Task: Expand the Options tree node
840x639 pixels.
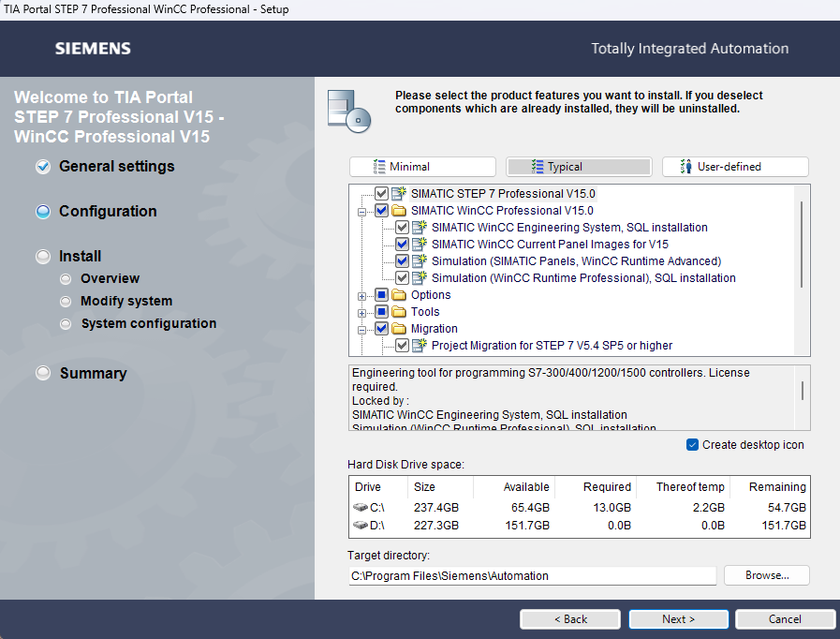Action: coord(362,296)
